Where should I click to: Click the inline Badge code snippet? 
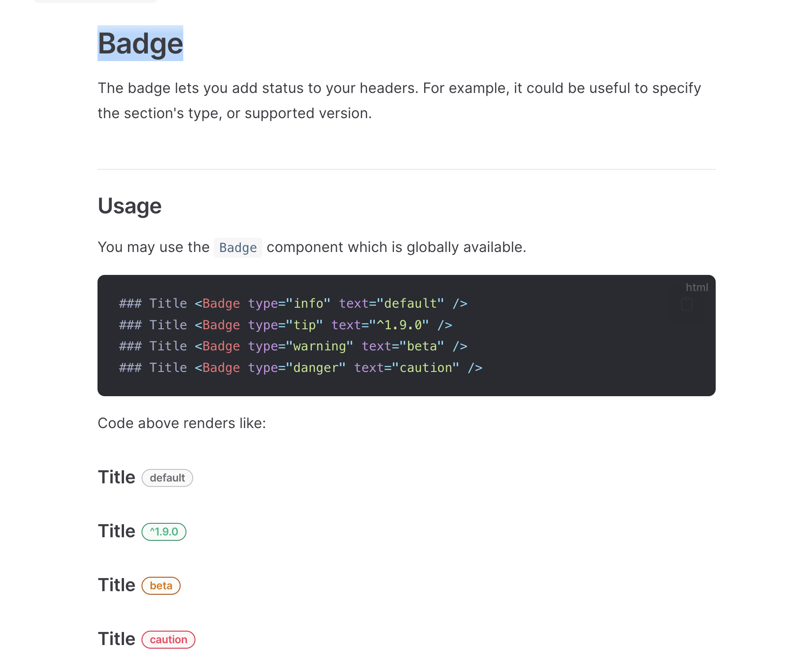click(x=238, y=248)
